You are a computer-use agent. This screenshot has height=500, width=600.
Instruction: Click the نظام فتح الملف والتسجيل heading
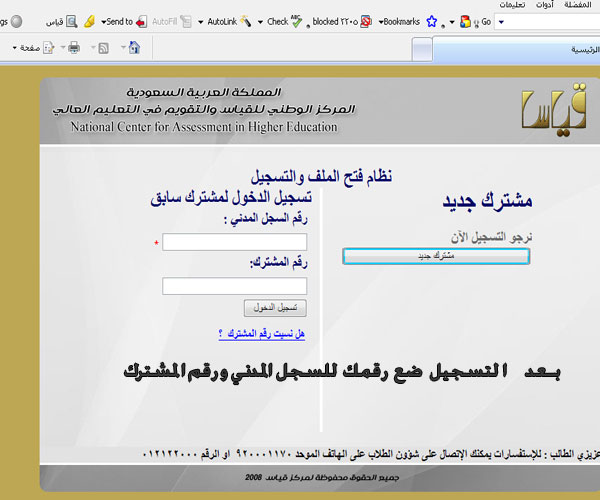[321, 176]
